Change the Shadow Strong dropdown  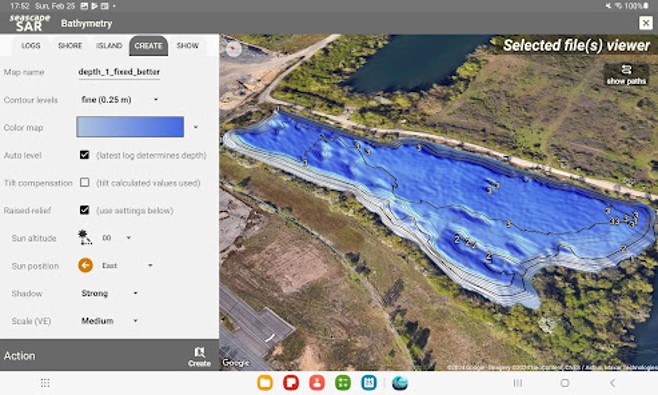pyautogui.click(x=110, y=293)
